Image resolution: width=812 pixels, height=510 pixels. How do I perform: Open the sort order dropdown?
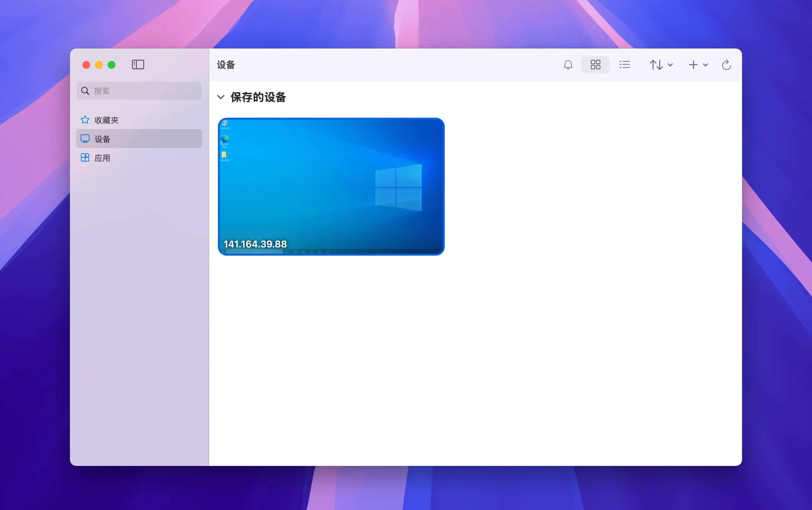661,64
